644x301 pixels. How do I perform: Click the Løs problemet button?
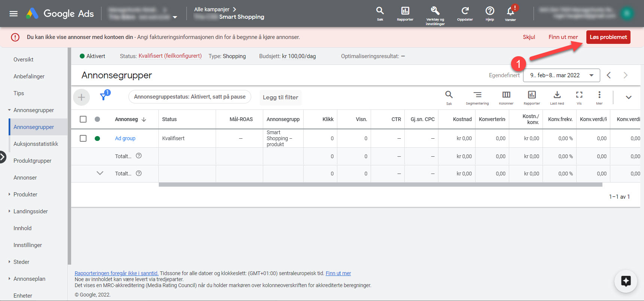(608, 37)
